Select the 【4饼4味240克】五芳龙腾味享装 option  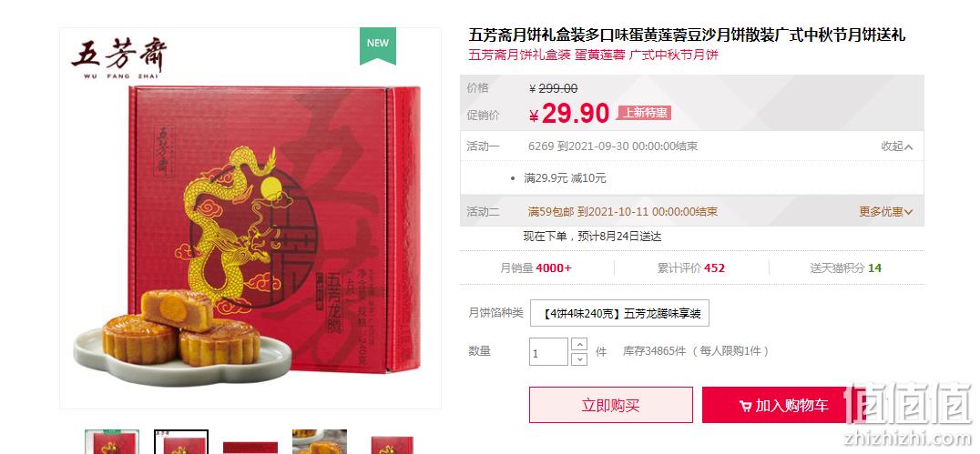coord(619,314)
